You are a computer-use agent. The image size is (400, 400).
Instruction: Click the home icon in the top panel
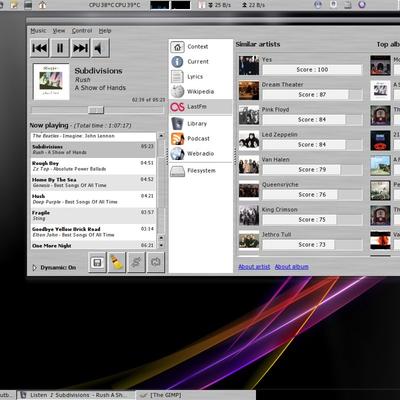42,5
